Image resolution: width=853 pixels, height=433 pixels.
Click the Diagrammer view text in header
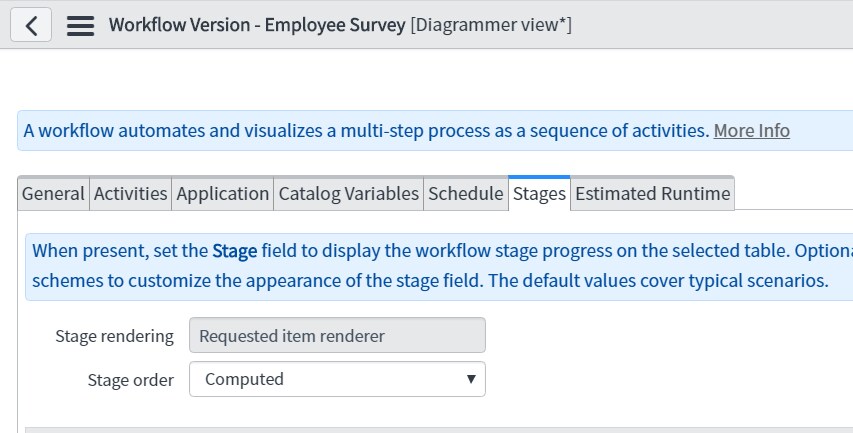coord(491,25)
